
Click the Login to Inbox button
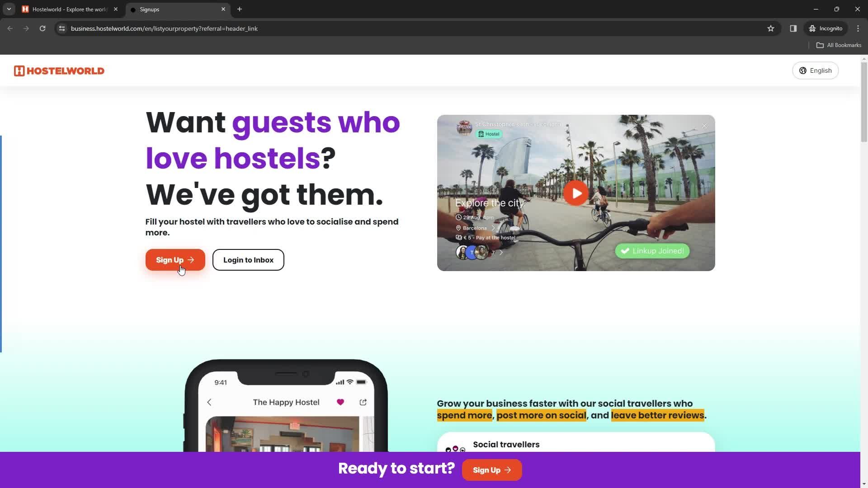point(248,259)
